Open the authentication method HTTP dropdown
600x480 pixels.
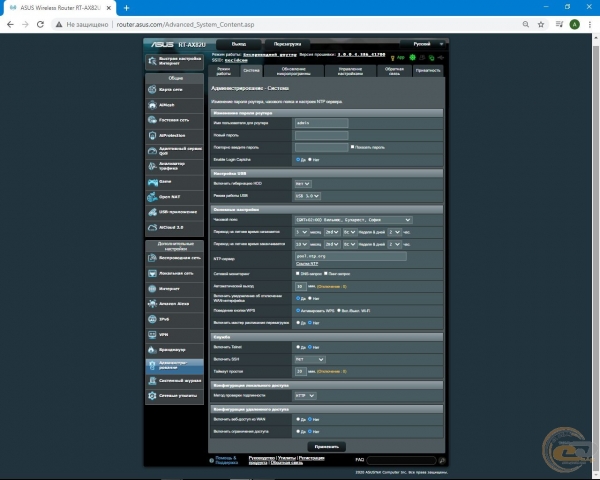pos(305,395)
